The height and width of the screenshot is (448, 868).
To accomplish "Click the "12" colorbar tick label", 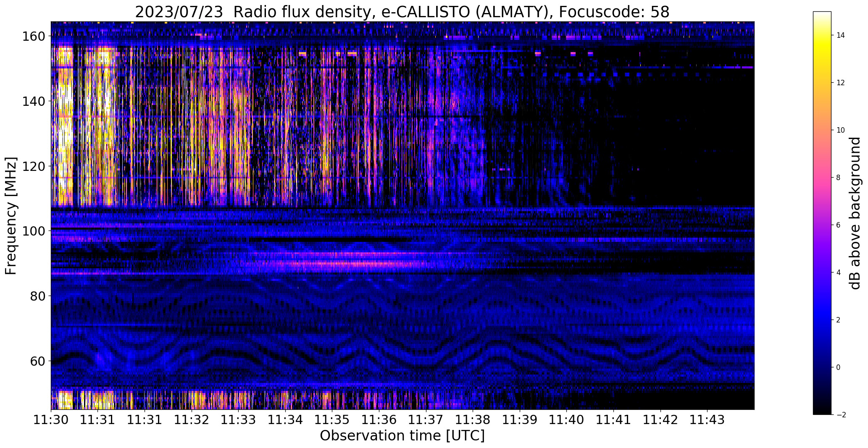I will (x=840, y=83).
